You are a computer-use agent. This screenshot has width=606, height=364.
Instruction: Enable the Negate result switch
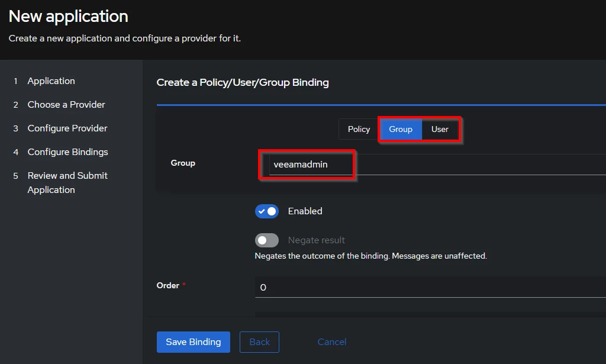click(x=267, y=240)
